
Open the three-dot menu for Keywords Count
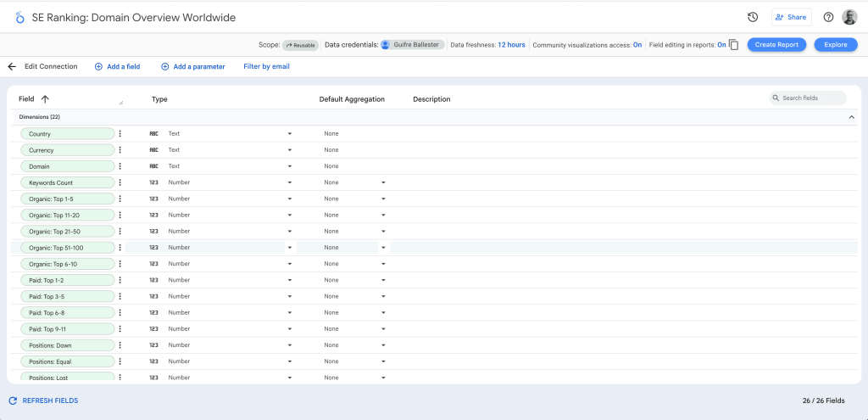pyautogui.click(x=120, y=182)
